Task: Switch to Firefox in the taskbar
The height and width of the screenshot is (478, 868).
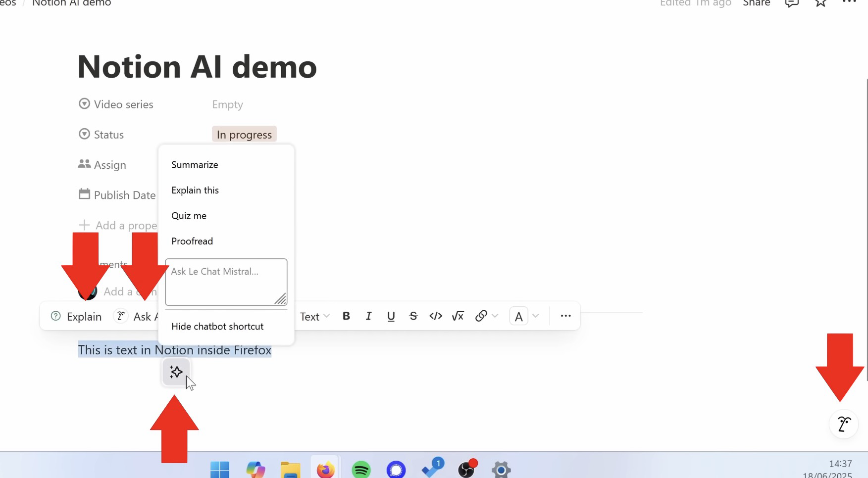Action: point(325,468)
